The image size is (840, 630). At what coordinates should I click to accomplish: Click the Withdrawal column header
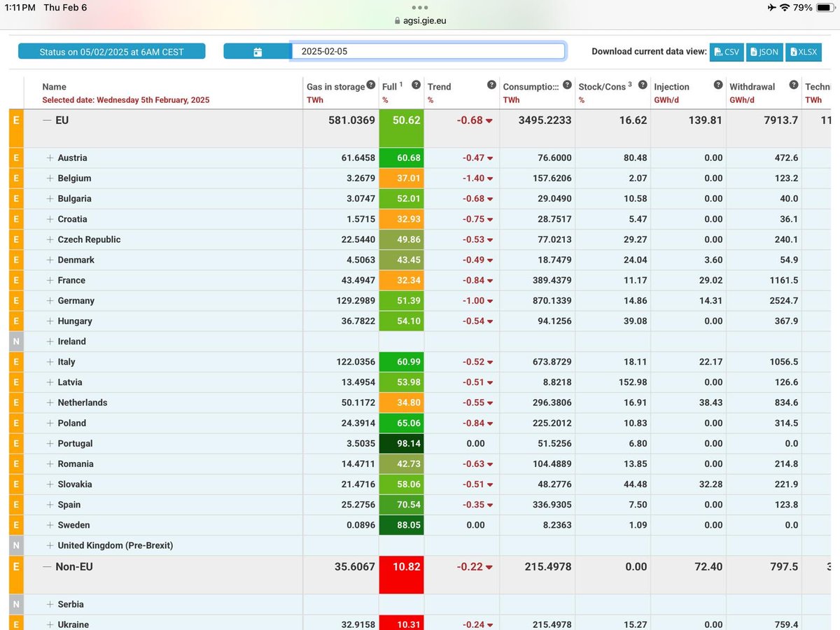[752, 87]
